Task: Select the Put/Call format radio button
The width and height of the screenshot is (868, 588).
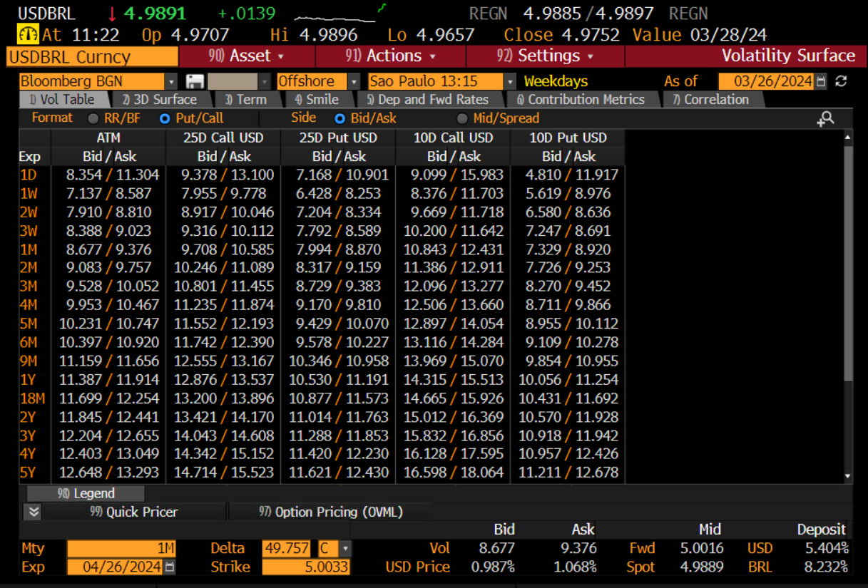Action: point(165,118)
